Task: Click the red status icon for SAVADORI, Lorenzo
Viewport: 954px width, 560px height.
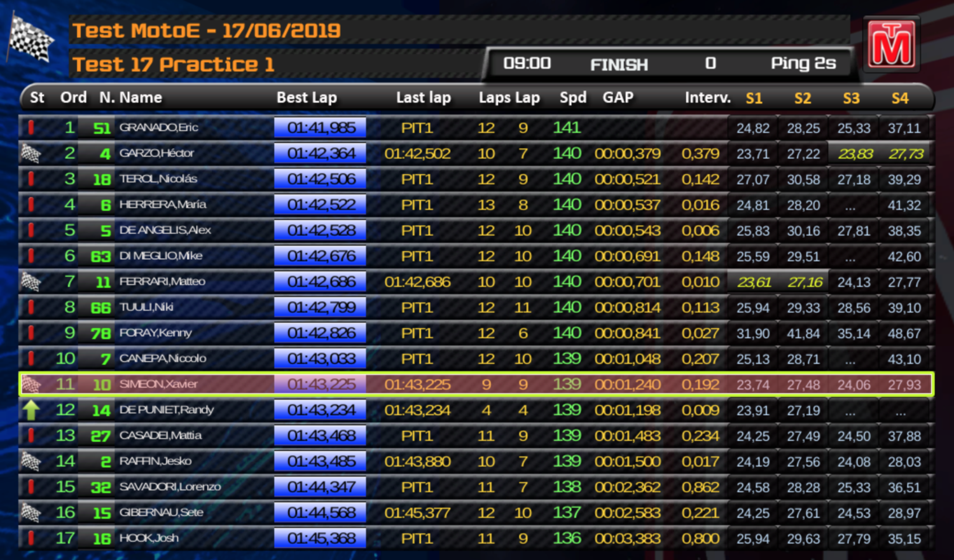Action: point(31,486)
